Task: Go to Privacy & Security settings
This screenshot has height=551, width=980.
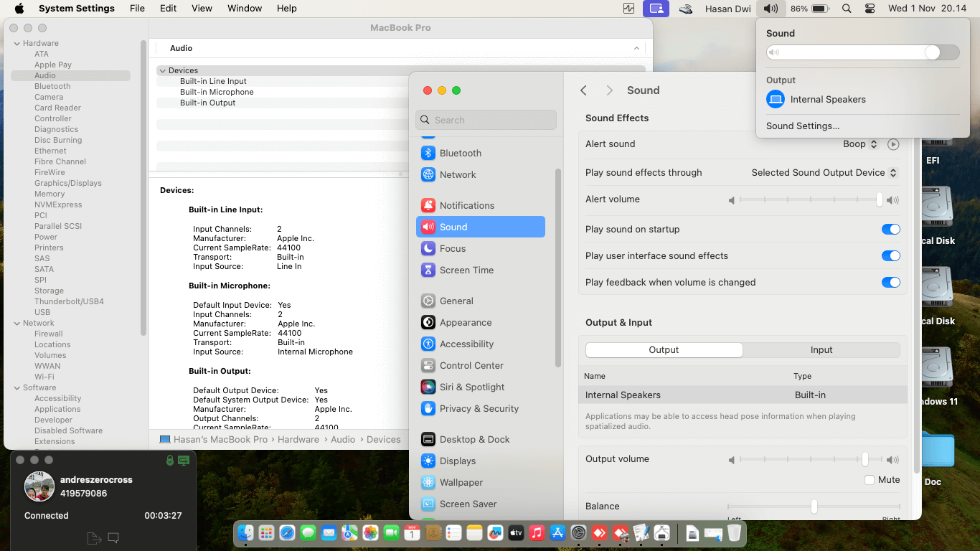Action: click(x=479, y=408)
